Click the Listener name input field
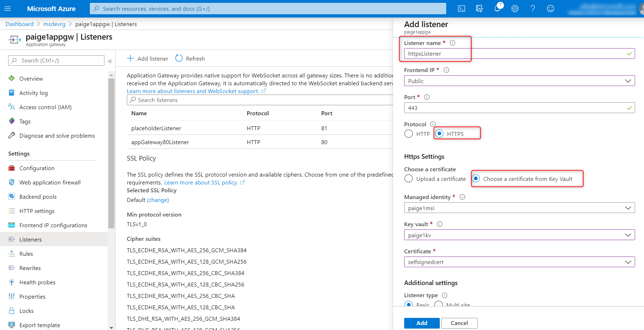 click(x=519, y=54)
